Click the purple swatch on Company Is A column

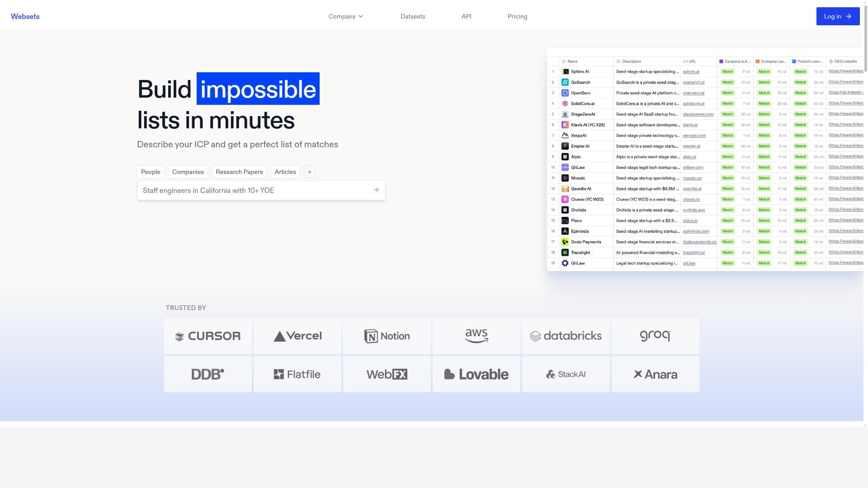click(721, 61)
